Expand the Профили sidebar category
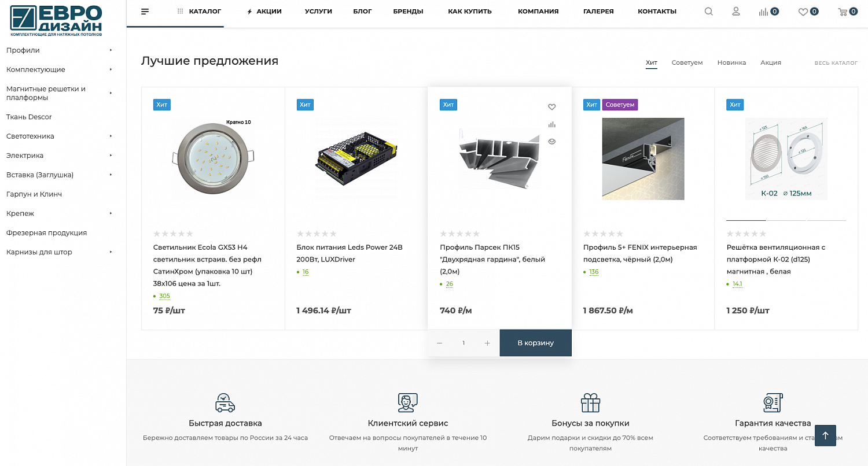The image size is (868, 466). coord(111,50)
